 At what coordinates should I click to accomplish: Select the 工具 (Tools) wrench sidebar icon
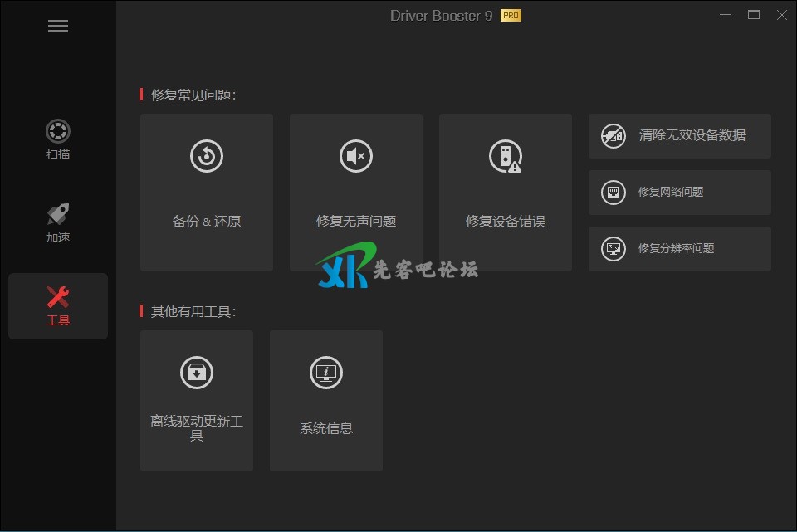click(x=58, y=297)
